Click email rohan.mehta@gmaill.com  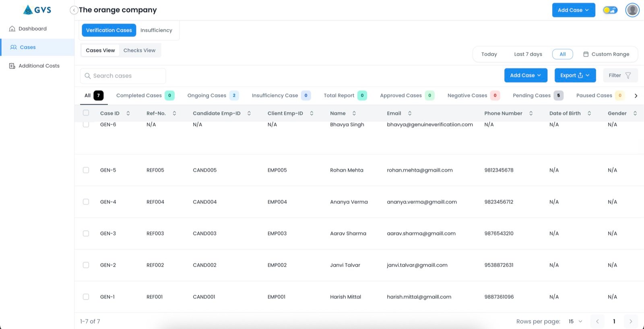pos(420,170)
